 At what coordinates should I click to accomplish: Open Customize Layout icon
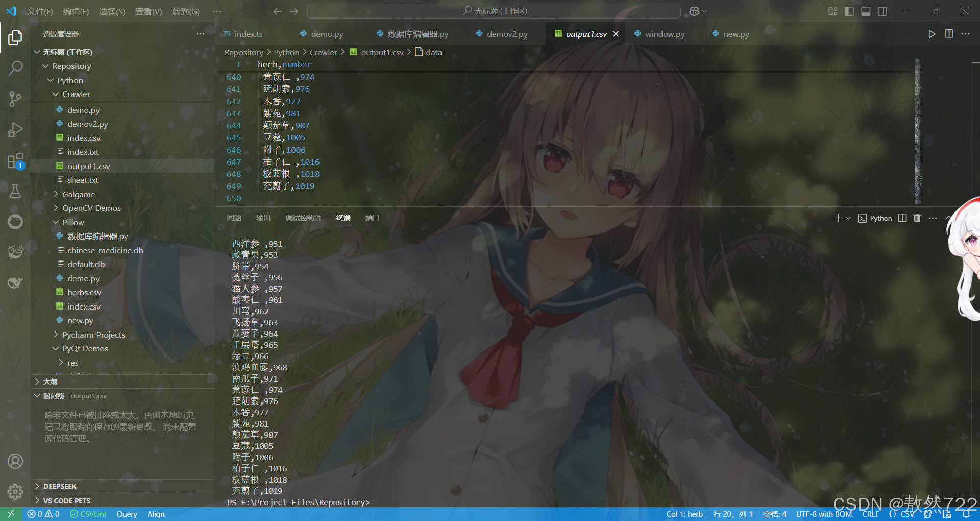point(832,11)
